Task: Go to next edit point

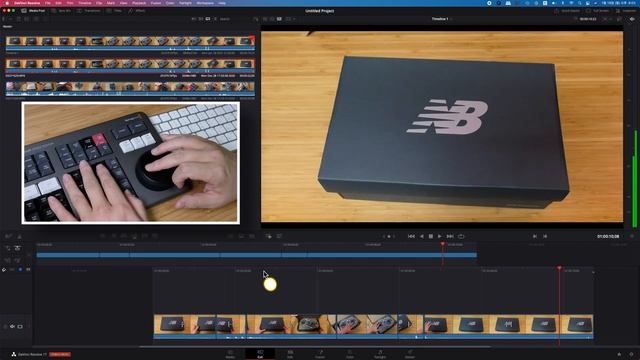Action: pos(545,236)
